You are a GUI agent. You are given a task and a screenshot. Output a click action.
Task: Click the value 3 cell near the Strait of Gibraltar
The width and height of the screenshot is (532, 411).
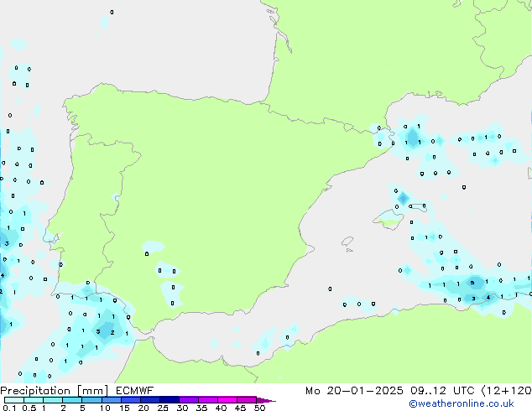tap(99, 332)
